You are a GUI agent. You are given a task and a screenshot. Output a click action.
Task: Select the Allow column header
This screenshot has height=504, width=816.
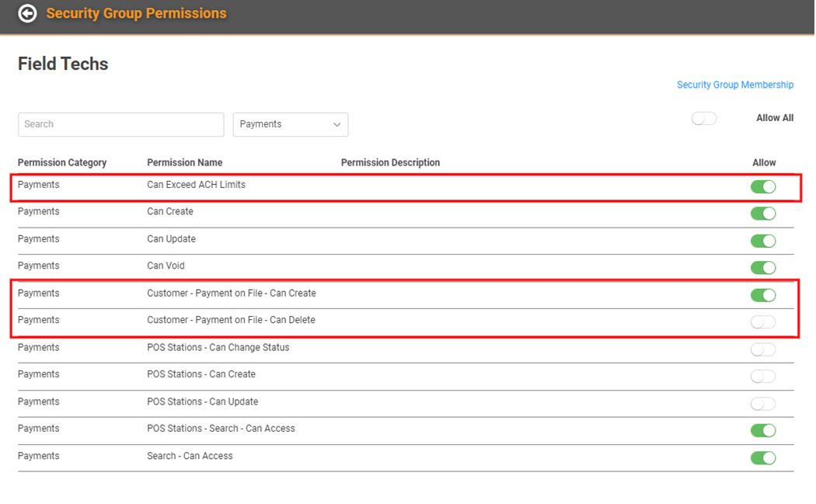click(764, 162)
